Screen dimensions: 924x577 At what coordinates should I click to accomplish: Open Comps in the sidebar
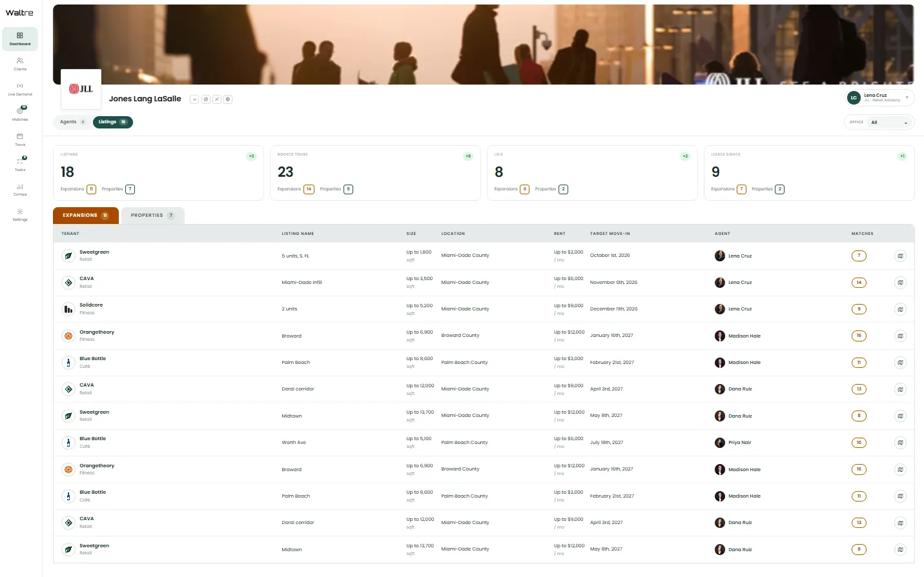coord(20,190)
